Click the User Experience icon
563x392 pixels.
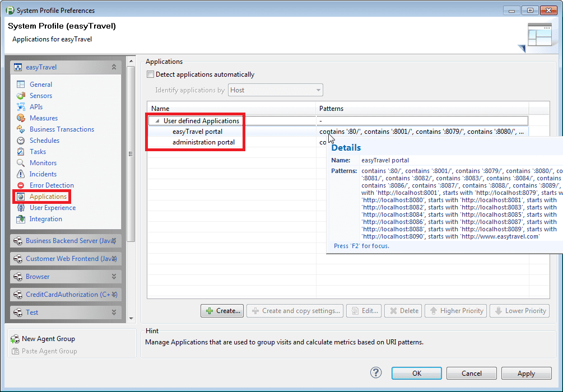[21, 208]
